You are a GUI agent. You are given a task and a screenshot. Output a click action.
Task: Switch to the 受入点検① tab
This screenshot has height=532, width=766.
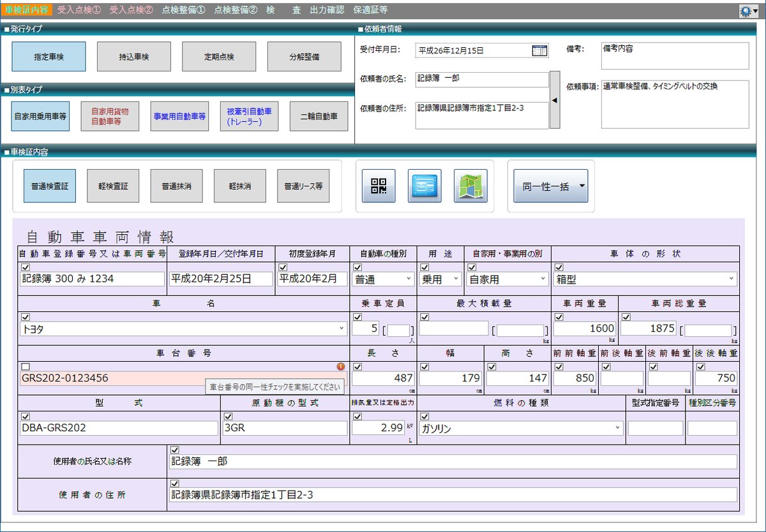click(79, 10)
